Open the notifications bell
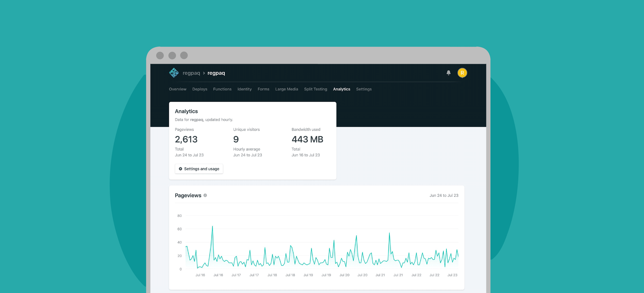Image resolution: width=644 pixels, height=293 pixels. 448,73
